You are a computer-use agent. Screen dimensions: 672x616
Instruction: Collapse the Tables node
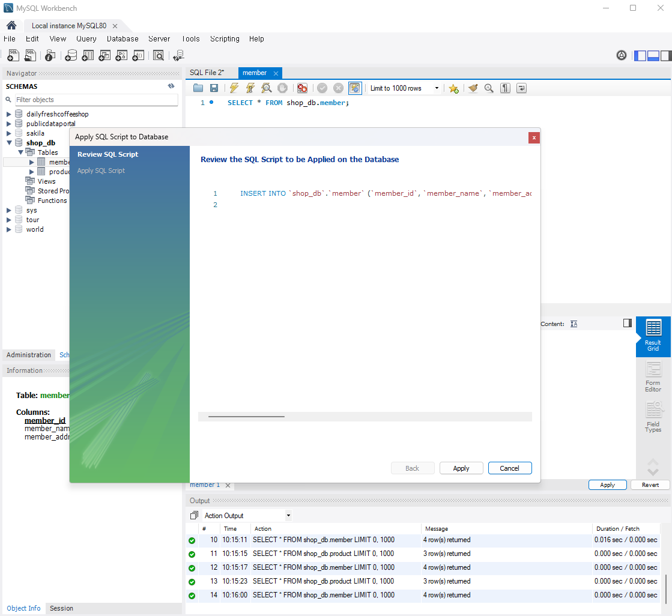coord(20,152)
